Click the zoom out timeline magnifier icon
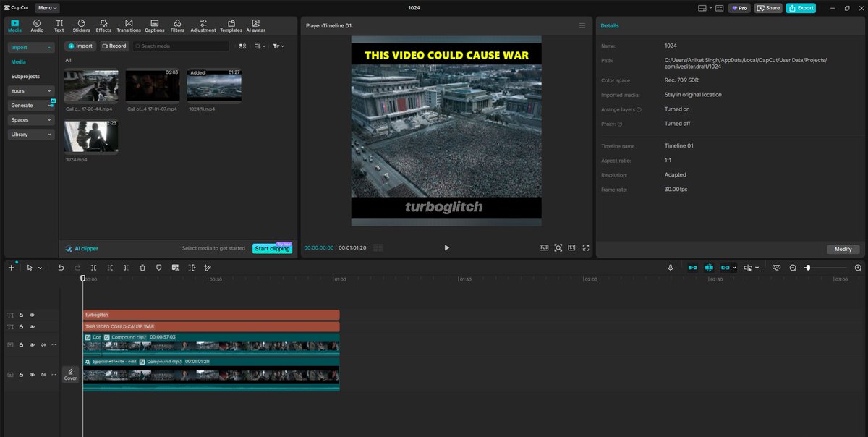 coord(793,268)
